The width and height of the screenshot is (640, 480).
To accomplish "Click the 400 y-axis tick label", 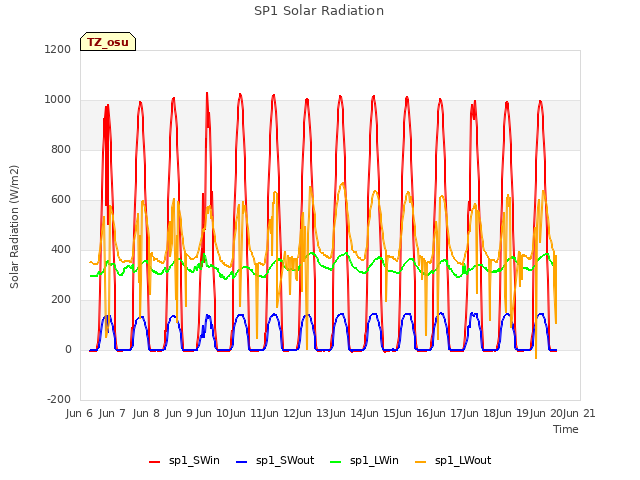I will (61, 249).
